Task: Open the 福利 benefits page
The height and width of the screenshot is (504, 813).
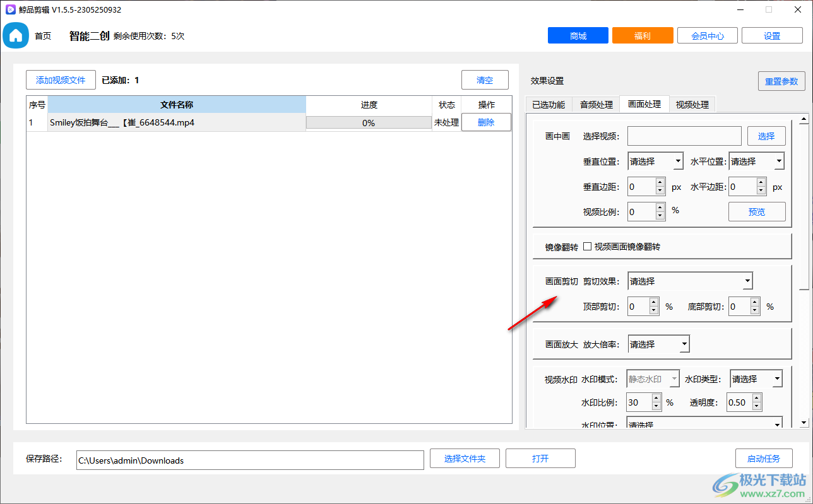Action: pyautogui.click(x=643, y=36)
